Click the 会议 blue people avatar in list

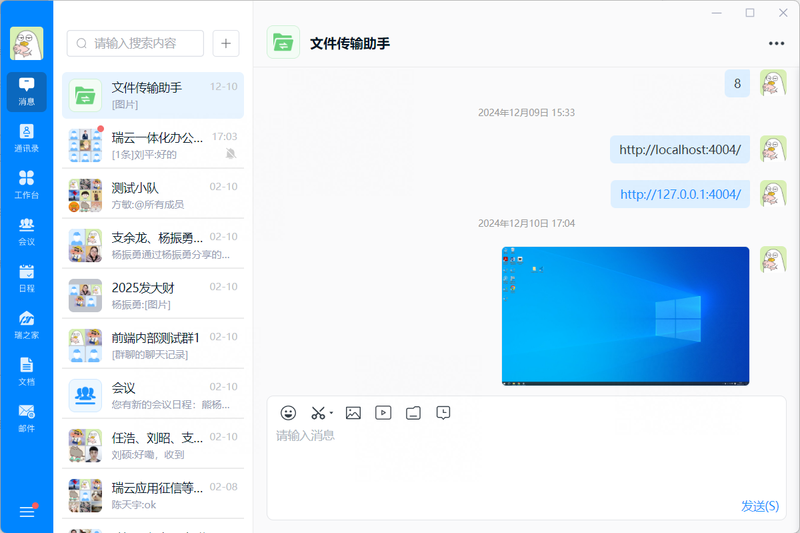pyautogui.click(x=85, y=395)
